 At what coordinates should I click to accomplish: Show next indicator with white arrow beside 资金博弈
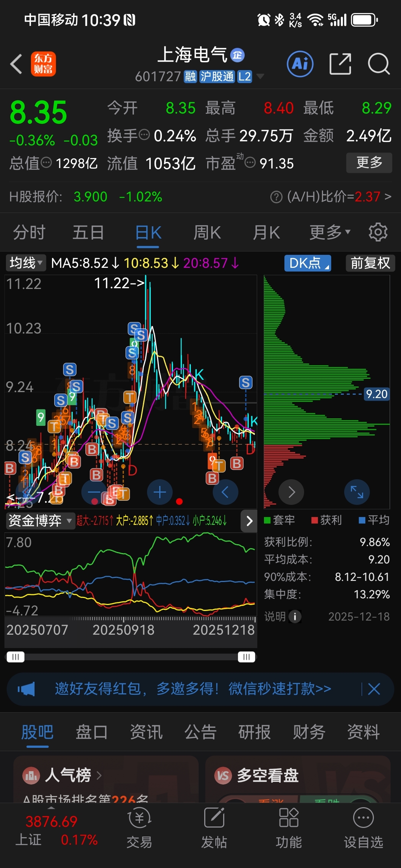(249, 521)
